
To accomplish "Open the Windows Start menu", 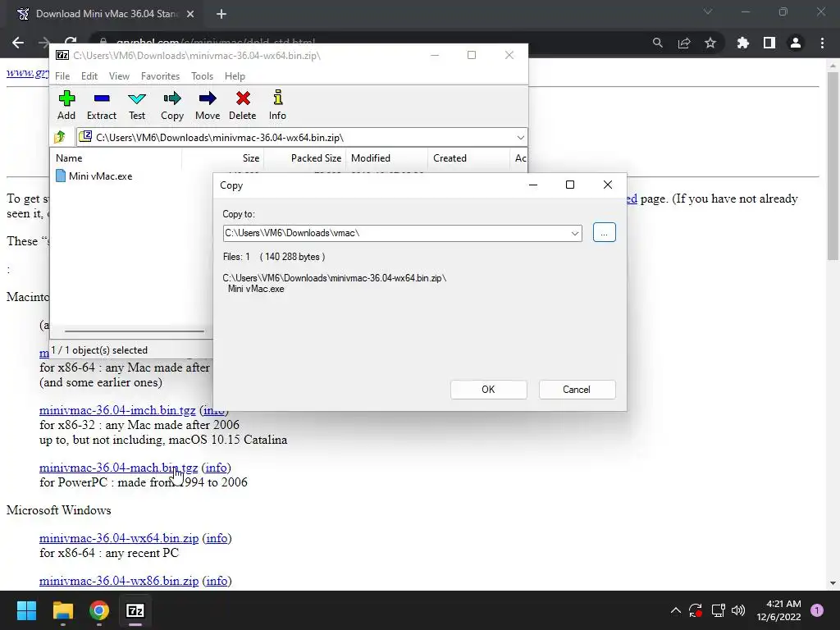I will pos(26,610).
